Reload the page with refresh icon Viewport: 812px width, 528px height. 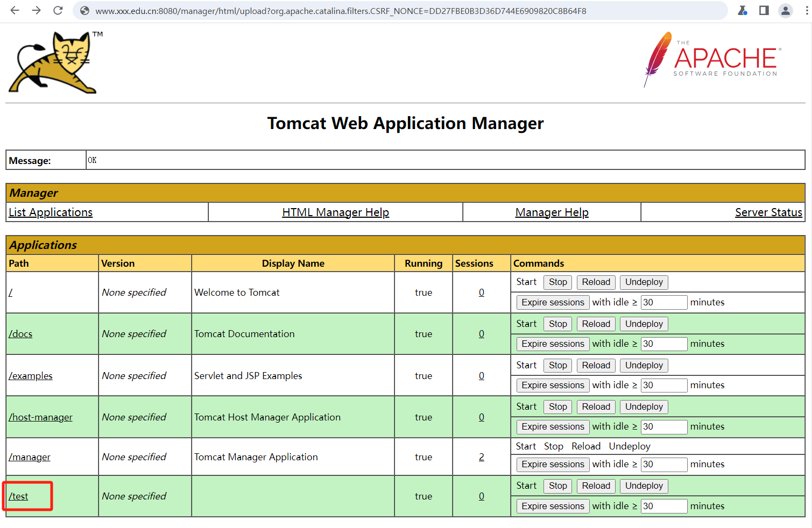coord(58,10)
